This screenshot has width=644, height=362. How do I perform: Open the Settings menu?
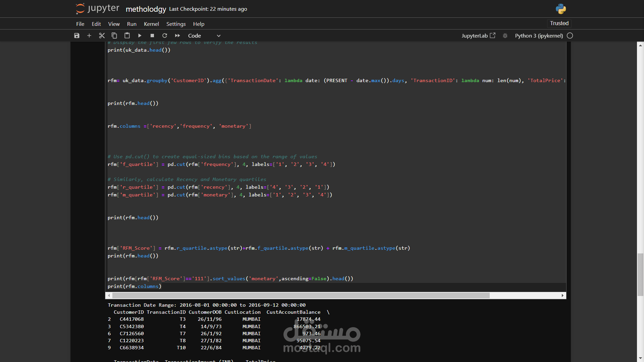point(176,24)
